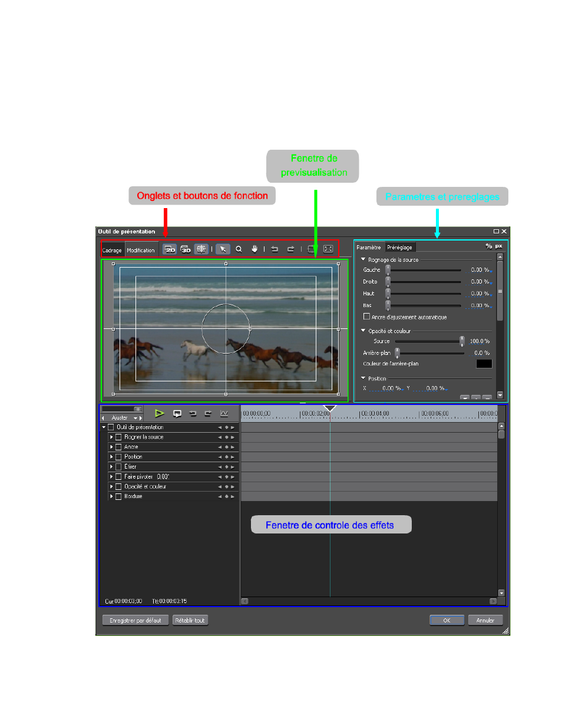This screenshot has width=562, height=728.
Task: Expand the Étirer row
Action: [x=111, y=467]
